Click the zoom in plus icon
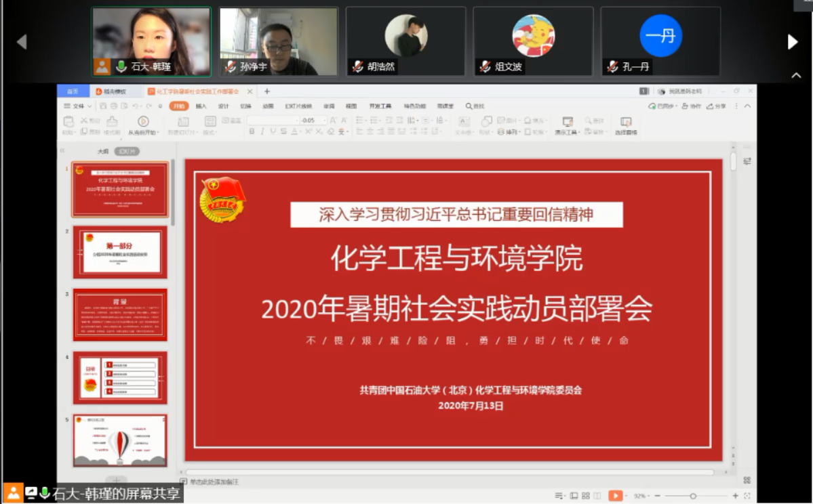Screen dimensions: 813x504 (735, 496)
